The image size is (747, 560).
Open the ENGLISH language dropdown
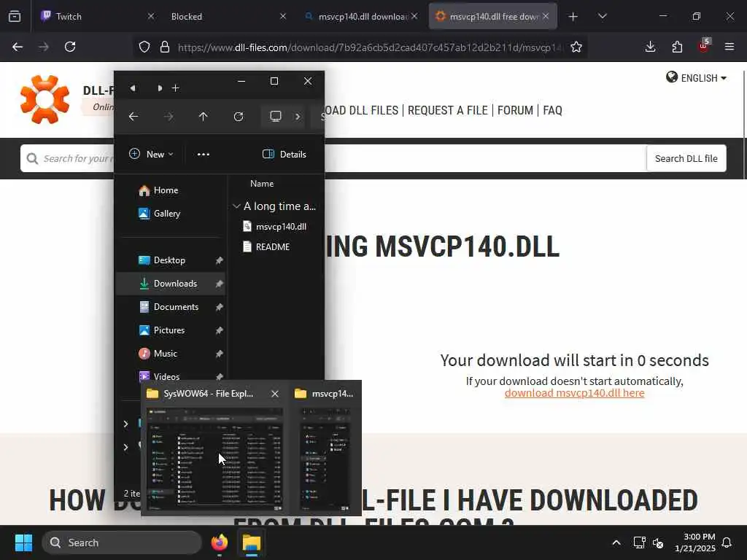pos(696,77)
